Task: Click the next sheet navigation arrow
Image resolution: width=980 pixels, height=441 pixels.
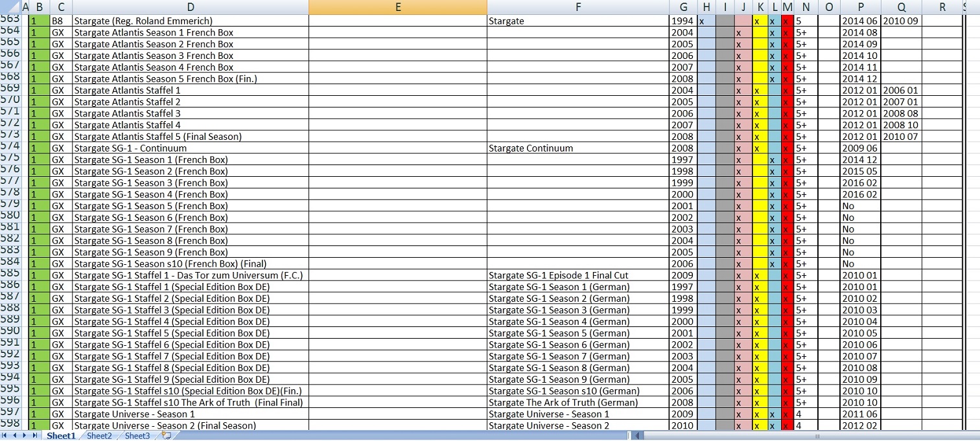Action: [25, 436]
